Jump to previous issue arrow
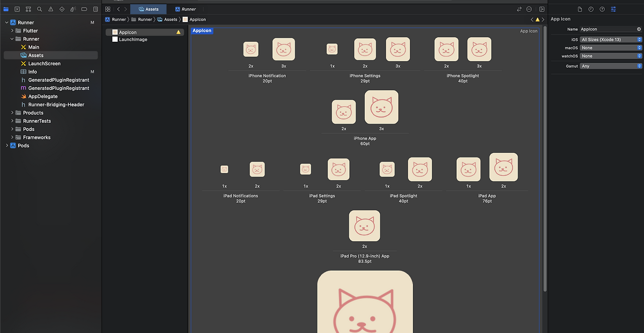The width and height of the screenshot is (644, 333). coord(532,20)
